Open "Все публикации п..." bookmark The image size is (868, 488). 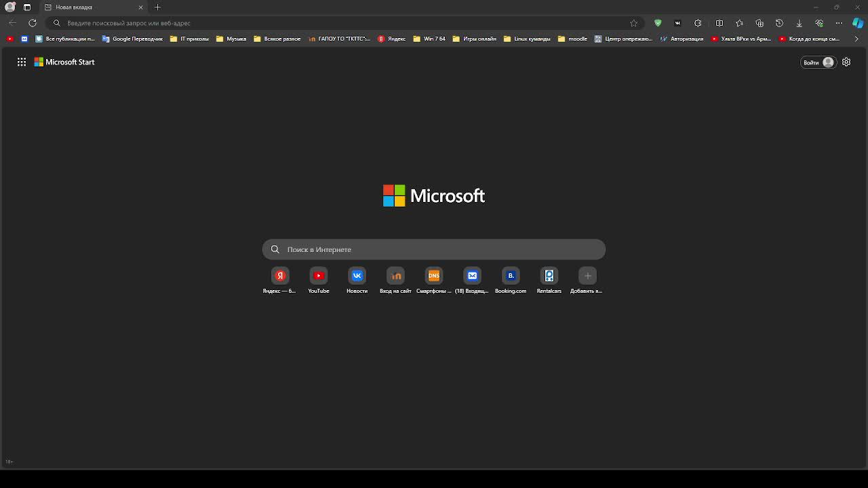click(x=65, y=39)
